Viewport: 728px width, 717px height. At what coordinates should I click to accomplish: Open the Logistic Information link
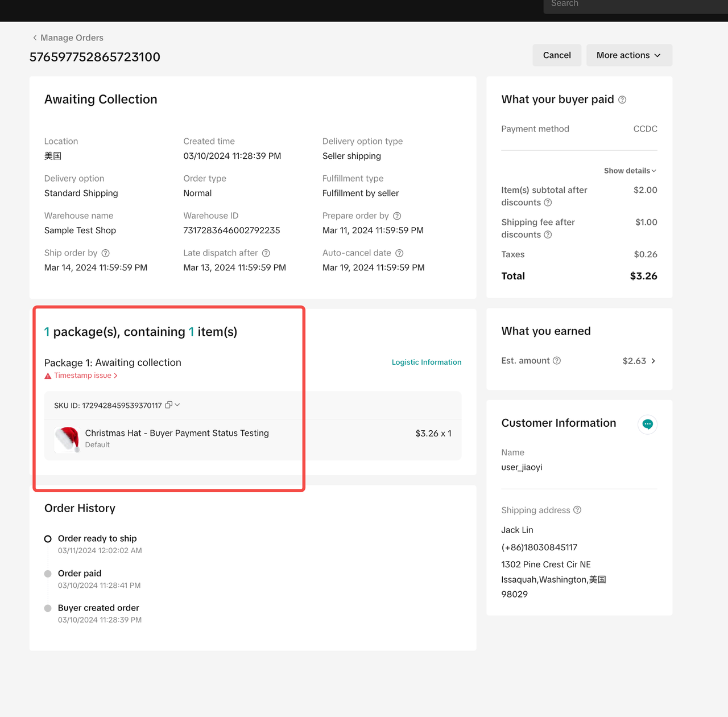pos(427,362)
